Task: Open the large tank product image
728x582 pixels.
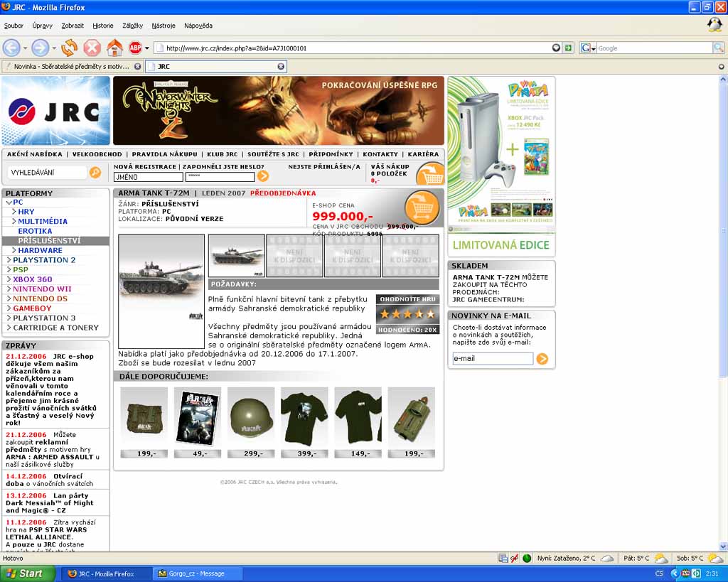Action: [161, 291]
